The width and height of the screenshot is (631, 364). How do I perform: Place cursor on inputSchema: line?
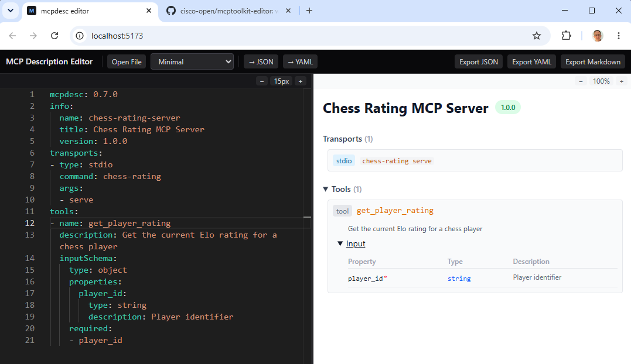pyautogui.click(x=88, y=258)
